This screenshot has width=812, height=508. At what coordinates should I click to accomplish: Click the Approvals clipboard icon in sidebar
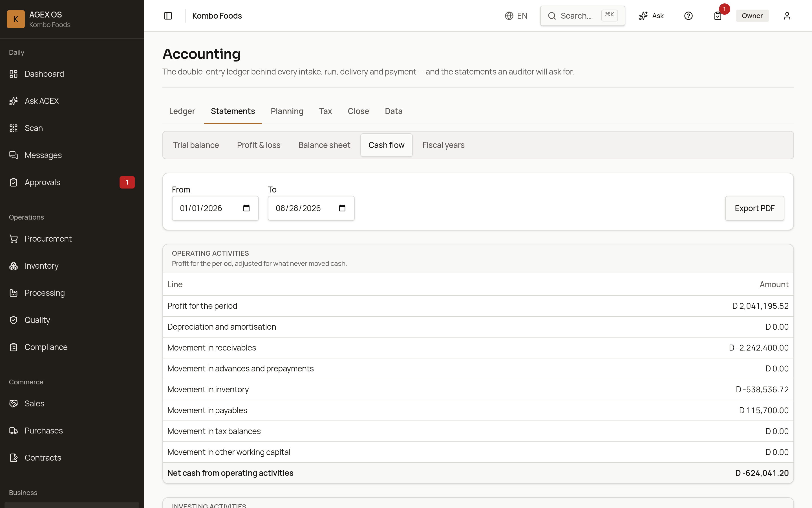[x=14, y=182]
